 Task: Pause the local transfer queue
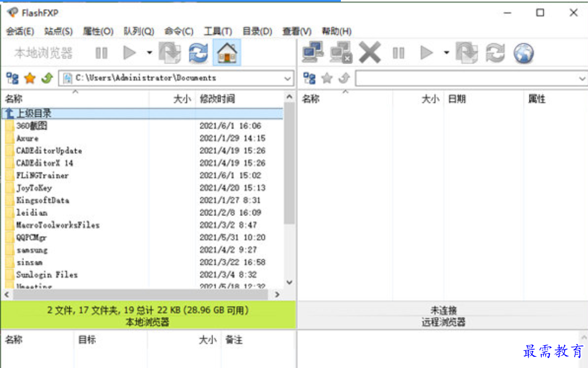101,53
